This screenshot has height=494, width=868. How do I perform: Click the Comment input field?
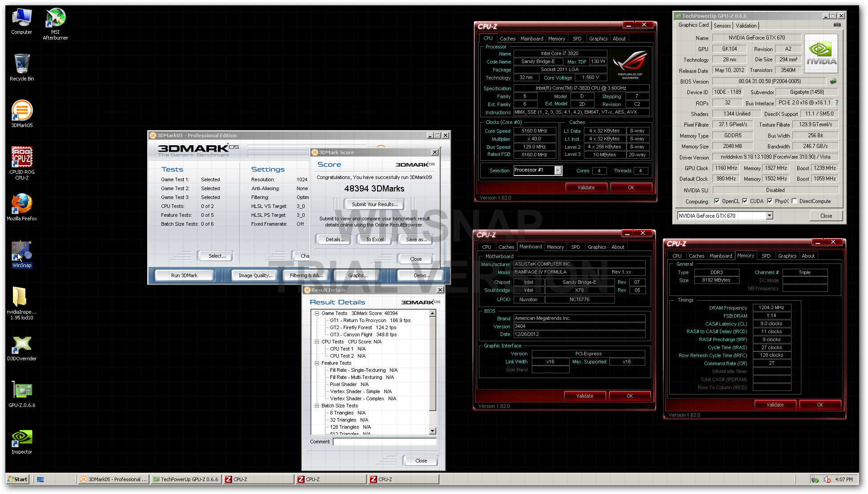tap(385, 442)
